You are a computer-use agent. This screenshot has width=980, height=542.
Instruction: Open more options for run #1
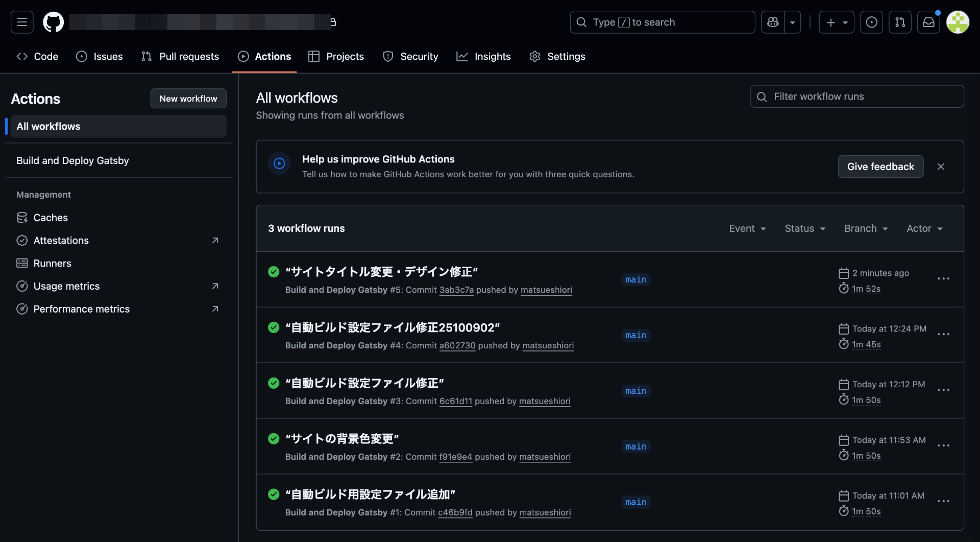943,502
